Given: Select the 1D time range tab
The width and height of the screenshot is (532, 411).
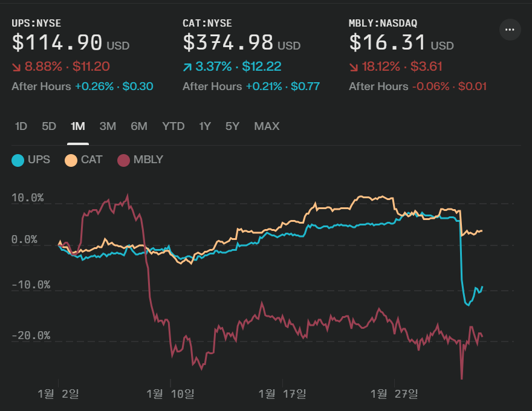Looking at the screenshot, I should (21, 126).
